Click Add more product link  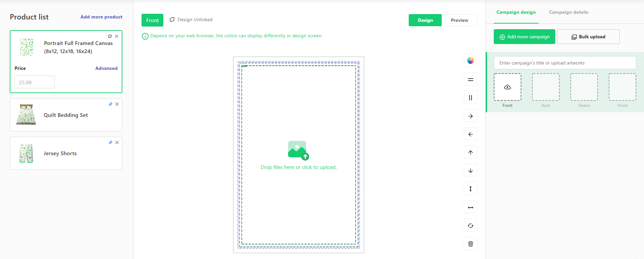[101, 17]
